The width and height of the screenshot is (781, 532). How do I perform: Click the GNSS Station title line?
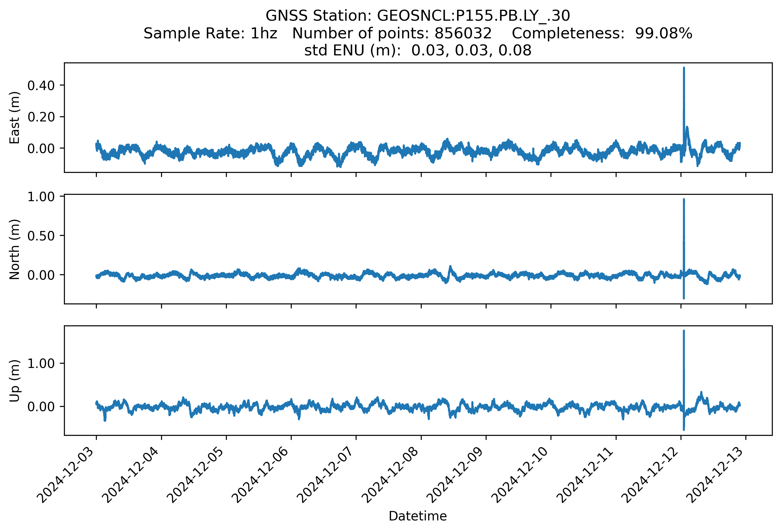pyautogui.click(x=417, y=16)
